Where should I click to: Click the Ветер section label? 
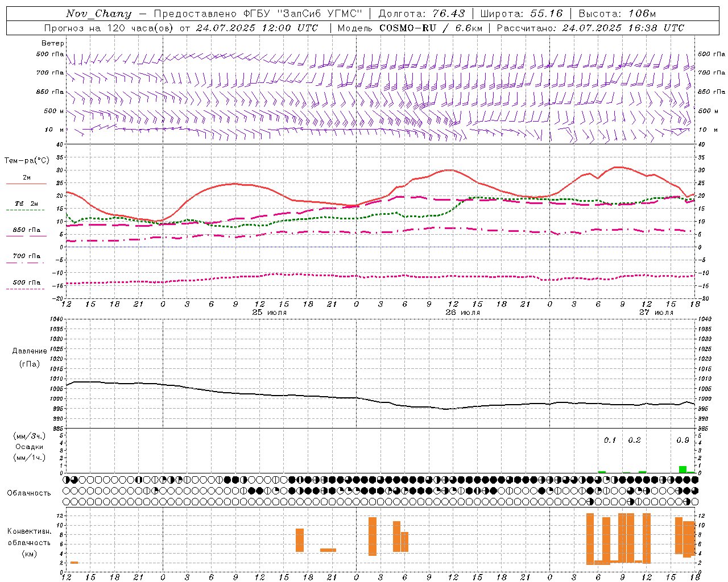(53, 43)
